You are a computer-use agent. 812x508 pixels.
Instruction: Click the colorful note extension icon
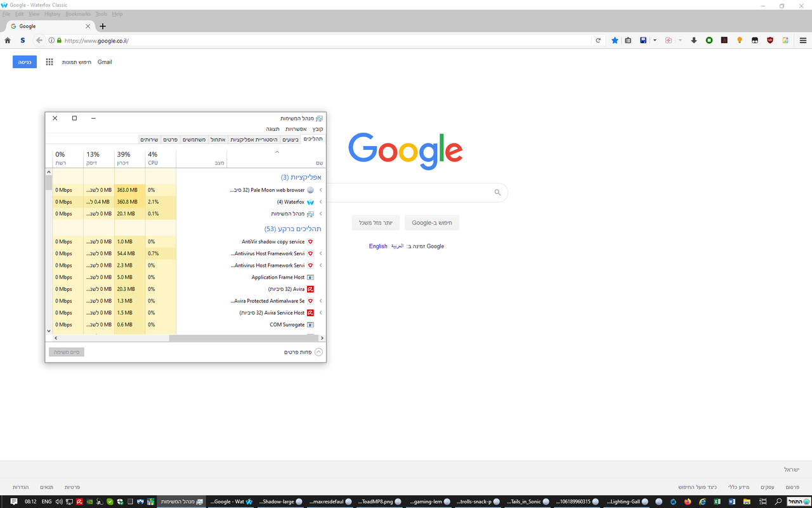pyautogui.click(x=785, y=40)
